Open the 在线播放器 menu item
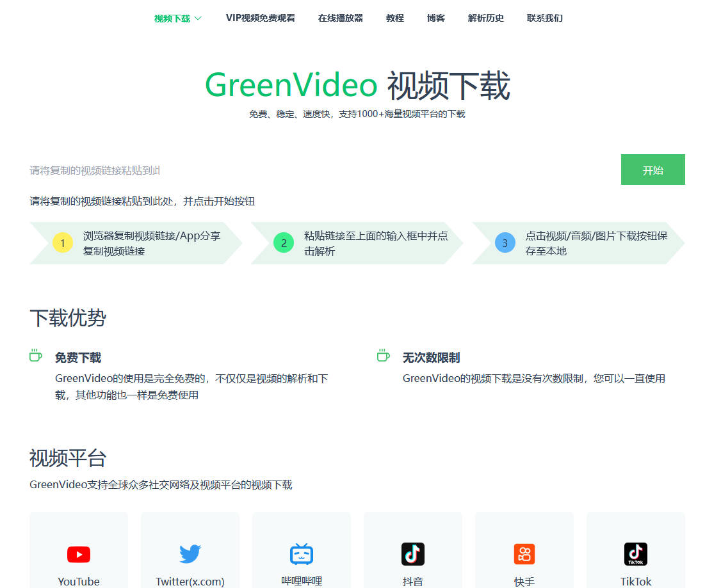Image resolution: width=705 pixels, height=588 pixels. (x=340, y=19)
